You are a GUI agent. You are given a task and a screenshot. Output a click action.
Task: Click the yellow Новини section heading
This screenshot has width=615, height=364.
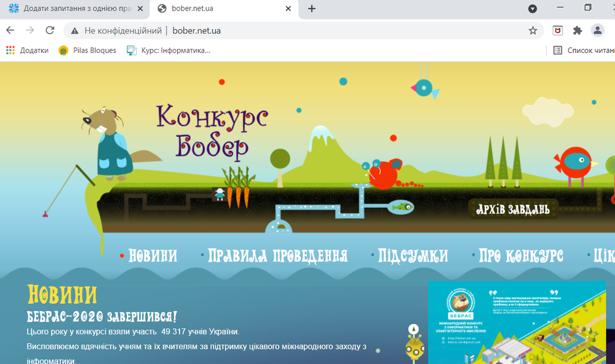point(62,295)
